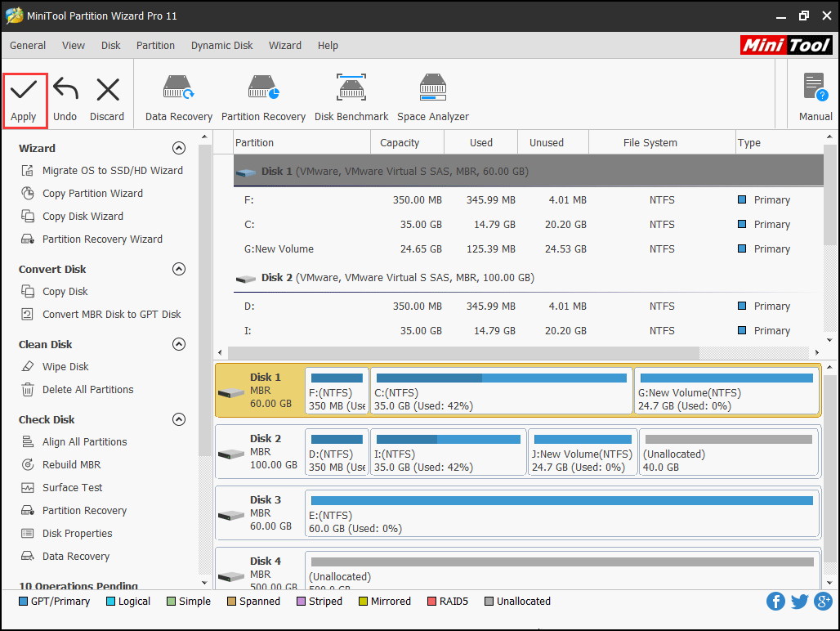
Task: Open the Partition Recovery toolbar tool
Action: 264,98
